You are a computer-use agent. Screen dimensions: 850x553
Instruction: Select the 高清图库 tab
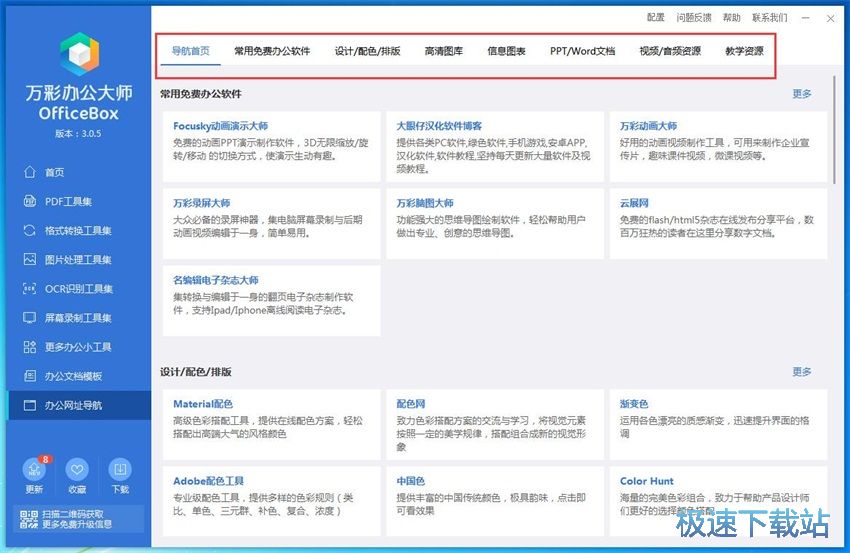coord(444,51)
